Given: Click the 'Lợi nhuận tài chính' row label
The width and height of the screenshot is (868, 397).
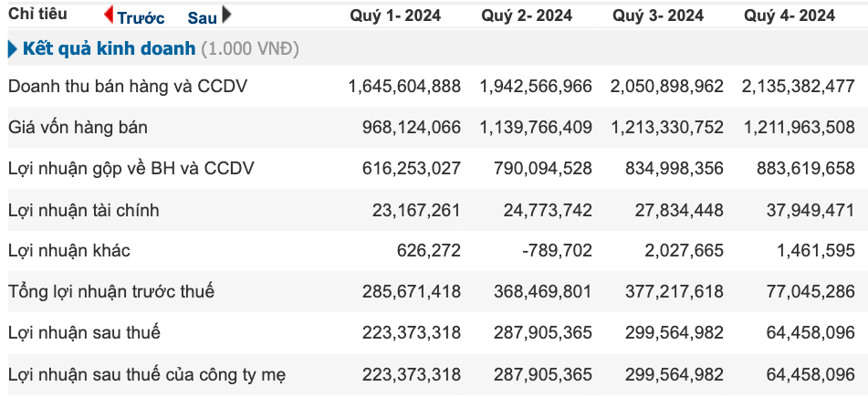Looking at the screenshot, I should pyautogui.click(x=84, y=210).
